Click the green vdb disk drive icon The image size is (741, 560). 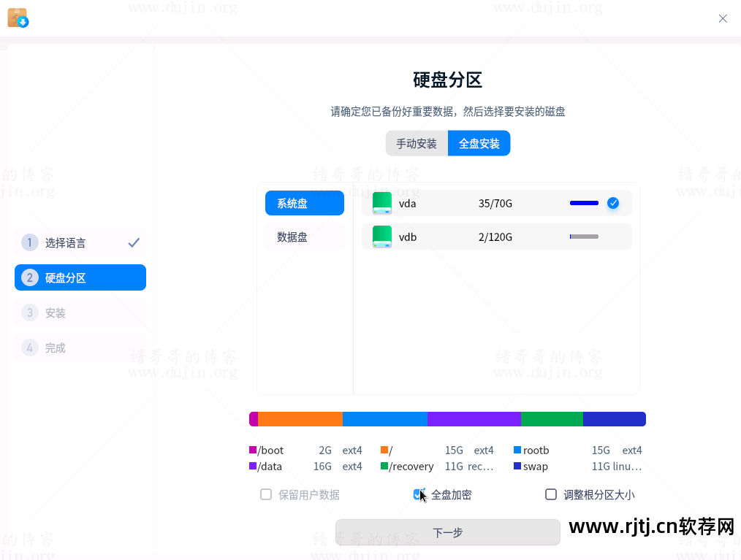381,236
